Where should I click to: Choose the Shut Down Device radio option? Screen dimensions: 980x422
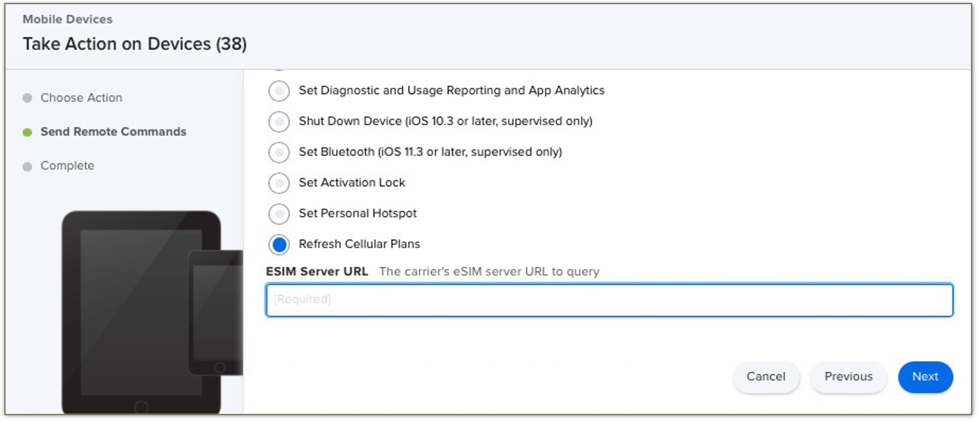click(x=279, y=121)
